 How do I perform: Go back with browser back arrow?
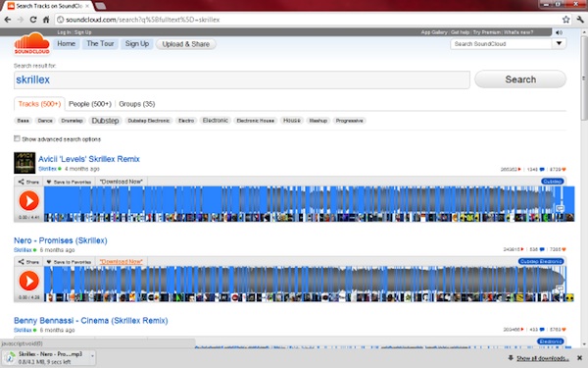[x=8, y=20]
